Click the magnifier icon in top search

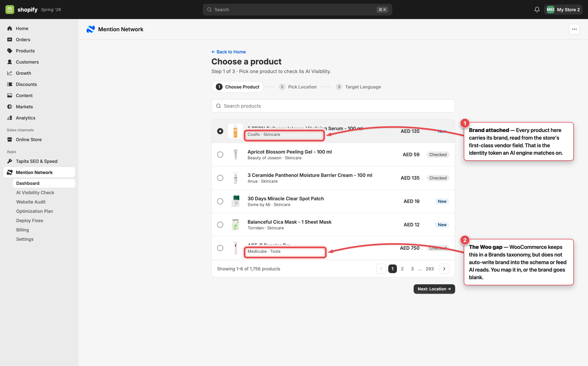pyautogui.click(x=209, y=10)
